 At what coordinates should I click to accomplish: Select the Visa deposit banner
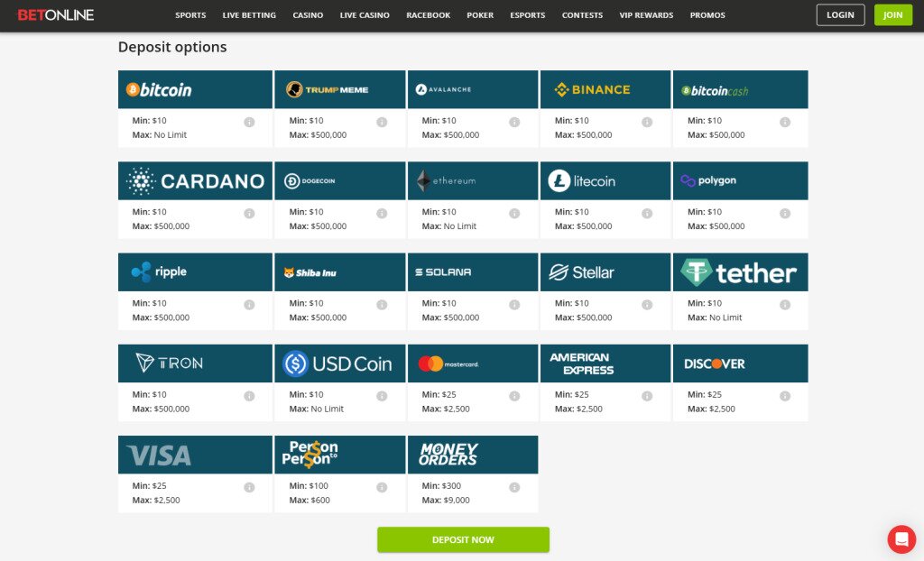click(x=195, y=455)
